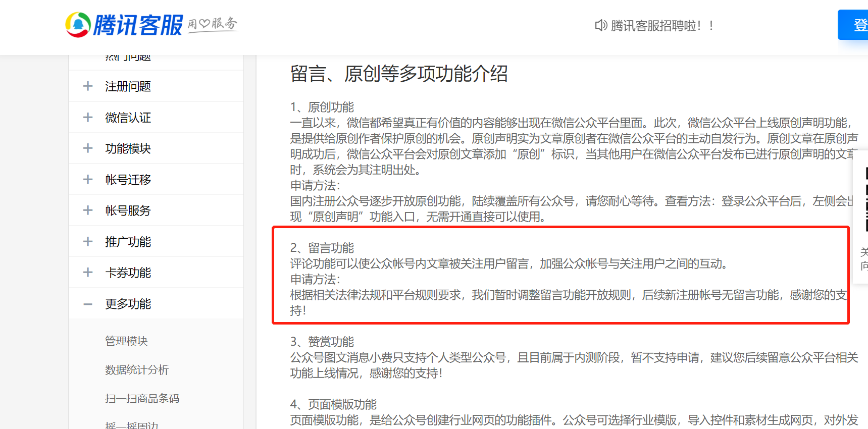
Task: Click the heading 3、赞赏功能
Action: 322,342
